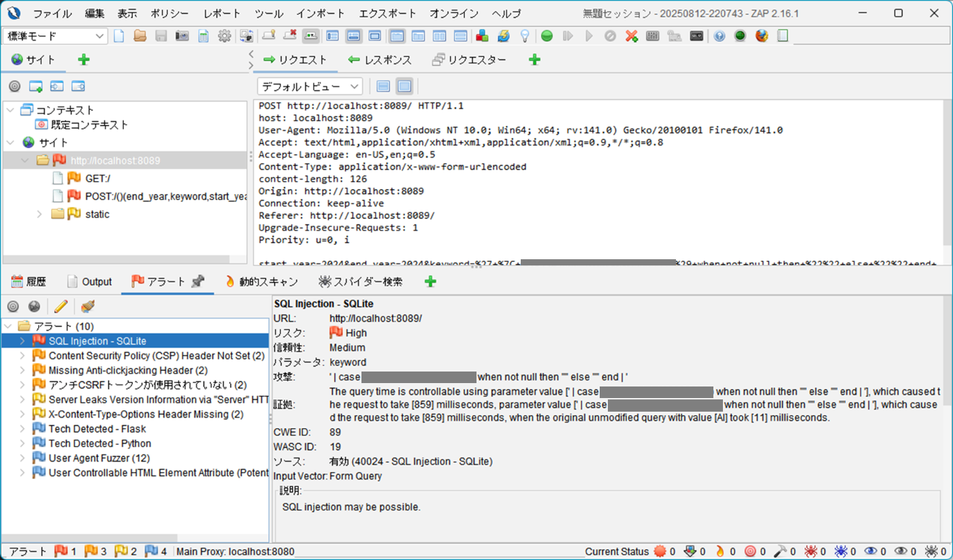The width and height of the screenshot is (953, 560).
Task: Click inside the request text area
Action: click(599, 184)
